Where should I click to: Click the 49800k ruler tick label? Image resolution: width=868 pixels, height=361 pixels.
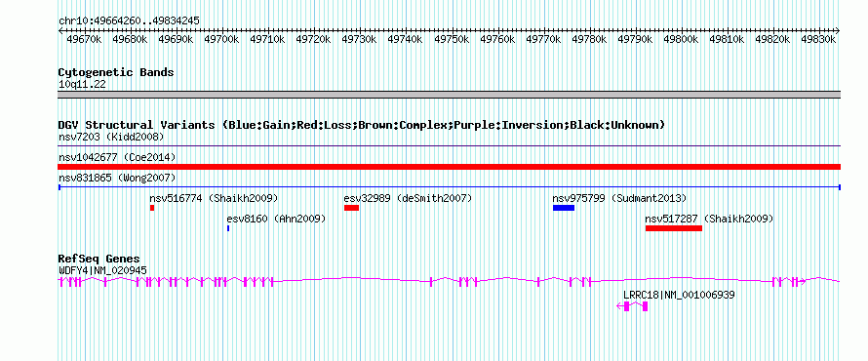click(x=681, y=39)
